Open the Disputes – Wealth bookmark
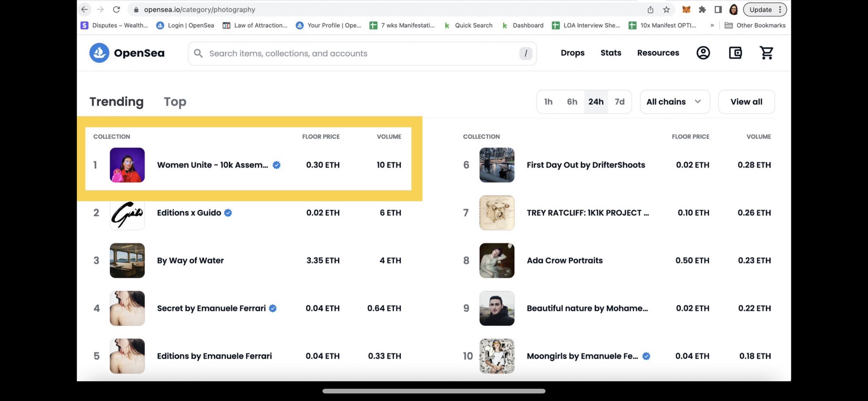 coord(114,25)
